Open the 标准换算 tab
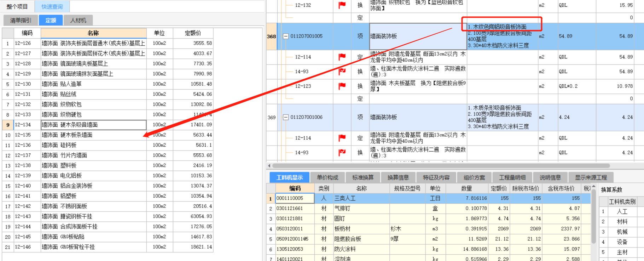The height and width of the screenshot is (261, 644). (x=363, y=177)
